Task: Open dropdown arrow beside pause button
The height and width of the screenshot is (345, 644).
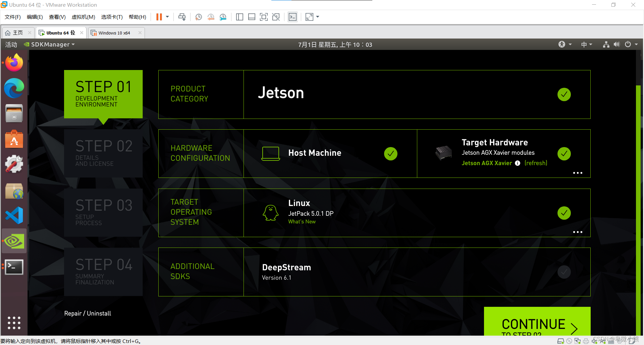Action: 167,17
